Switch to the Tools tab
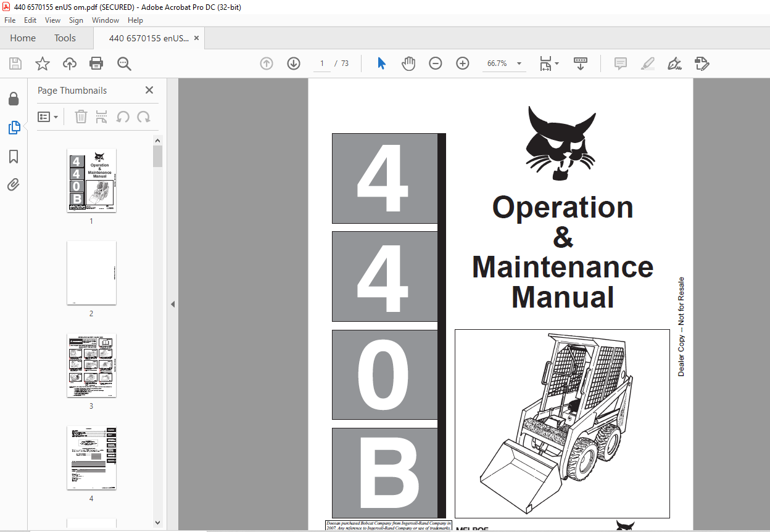The width and height of the screenshot is (770, 532). 65,38
